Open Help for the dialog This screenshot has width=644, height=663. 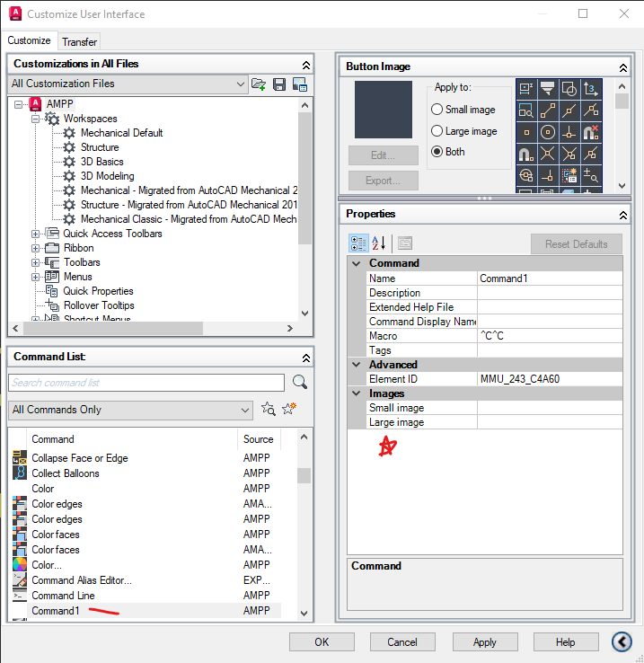565,642
